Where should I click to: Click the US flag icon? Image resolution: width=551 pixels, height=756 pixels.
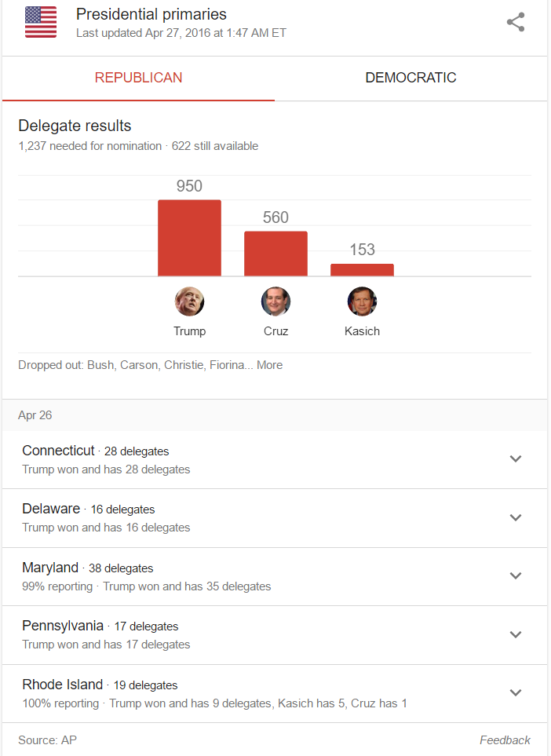click(41, 22)
